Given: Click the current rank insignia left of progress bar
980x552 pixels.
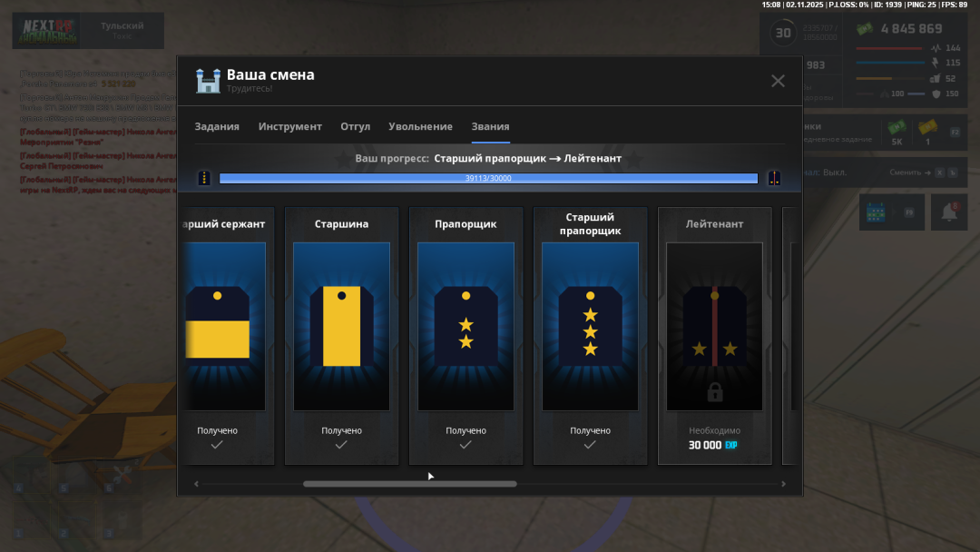Looking at the screenshot, I should click(x=204, y=178).
